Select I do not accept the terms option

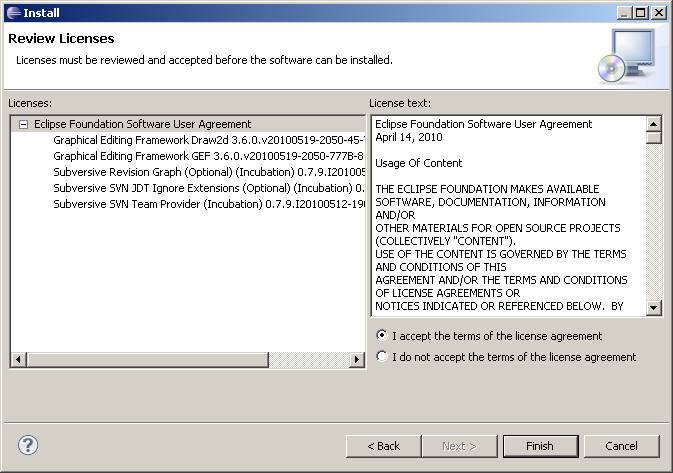point(381,356)
